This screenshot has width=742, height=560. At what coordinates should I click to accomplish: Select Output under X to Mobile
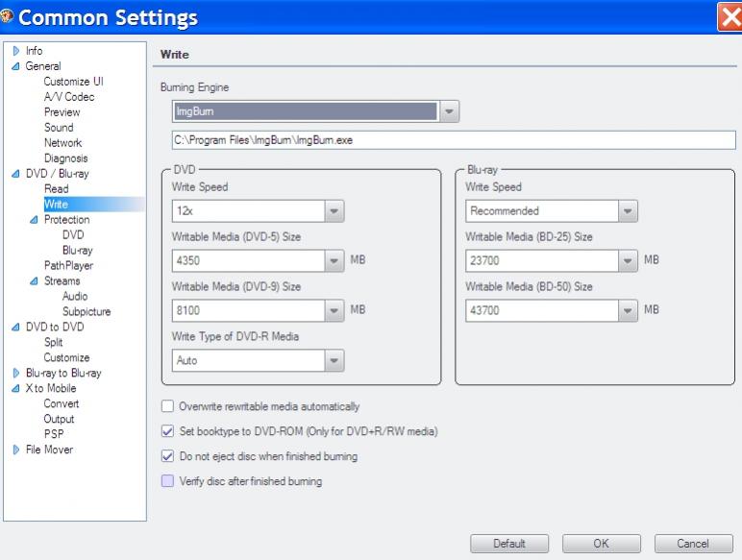point(60,419)
